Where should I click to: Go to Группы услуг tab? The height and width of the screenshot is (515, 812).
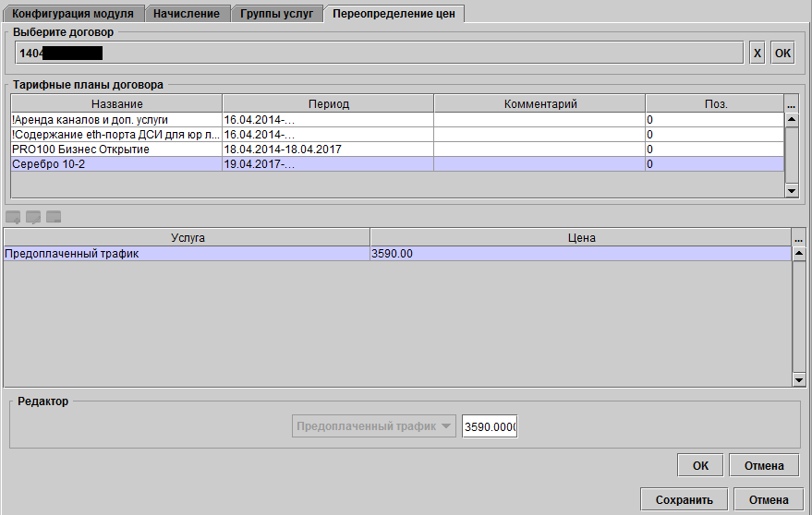click(x=276, y=14)
